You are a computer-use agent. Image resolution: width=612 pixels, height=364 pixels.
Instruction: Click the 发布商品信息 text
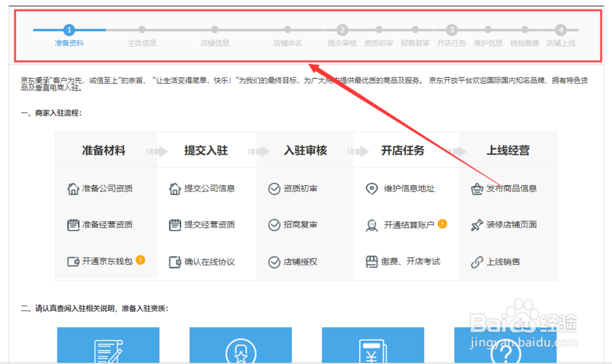click(x=511, y=189)
